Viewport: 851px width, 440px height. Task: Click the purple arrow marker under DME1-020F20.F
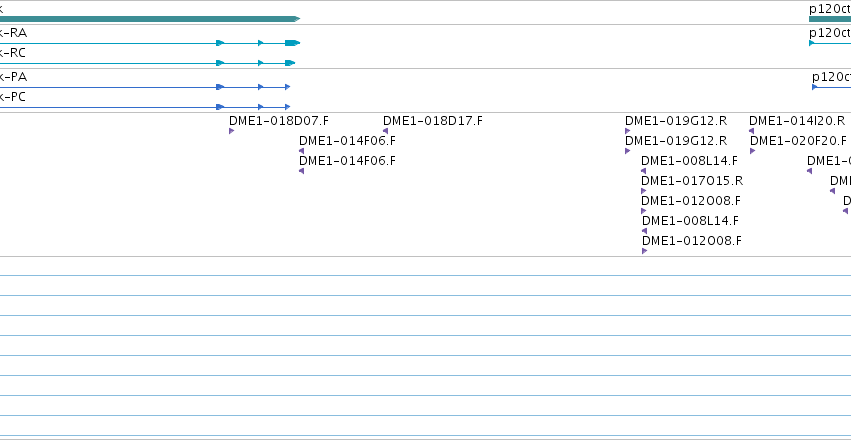[x=752, y=151]
